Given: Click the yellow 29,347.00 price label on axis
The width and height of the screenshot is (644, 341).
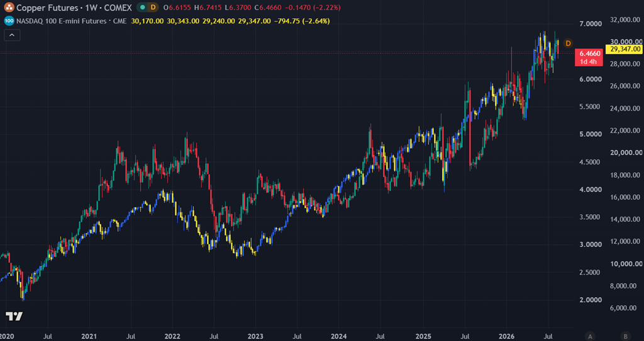Looking at the screenshot, I should [x=625, y=49].
